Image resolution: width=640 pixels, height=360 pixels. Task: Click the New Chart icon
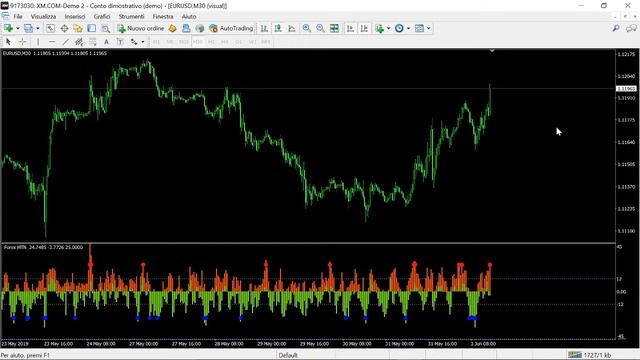point(8,28)
